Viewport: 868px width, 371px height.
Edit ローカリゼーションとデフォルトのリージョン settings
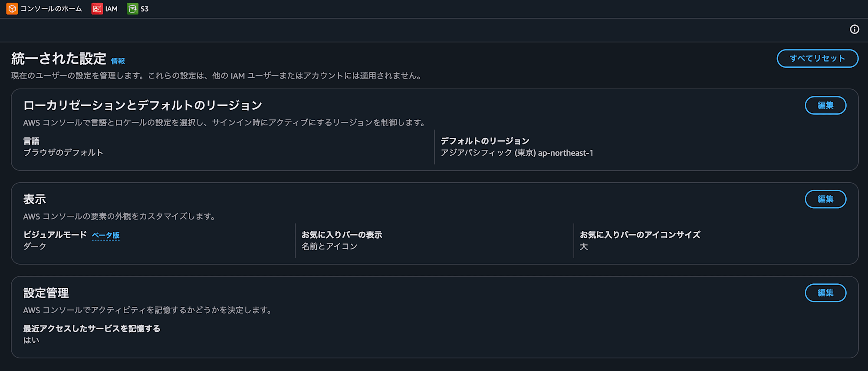click(825, 105)
